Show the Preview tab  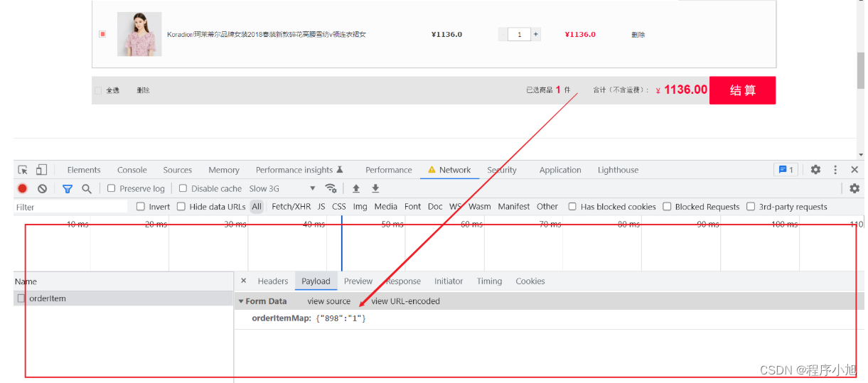coord(358,281)
